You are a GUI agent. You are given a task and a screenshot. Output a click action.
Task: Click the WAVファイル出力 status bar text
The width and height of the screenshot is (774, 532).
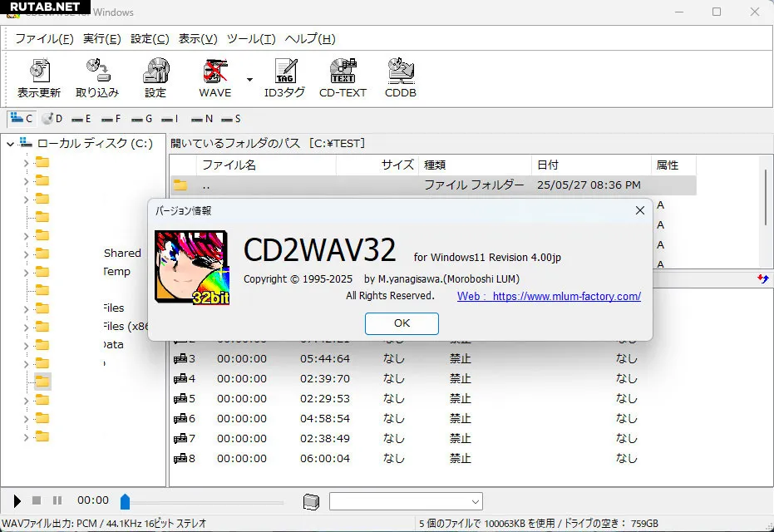click(x=104, y=523)
